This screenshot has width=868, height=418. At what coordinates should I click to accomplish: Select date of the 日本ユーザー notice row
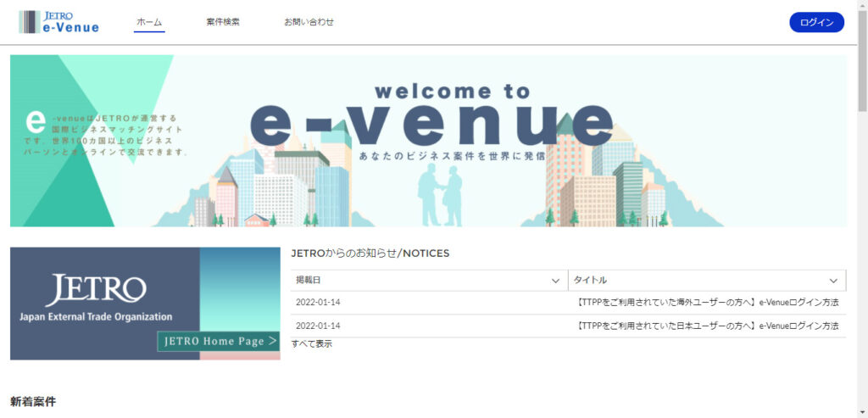pos(319,326)
